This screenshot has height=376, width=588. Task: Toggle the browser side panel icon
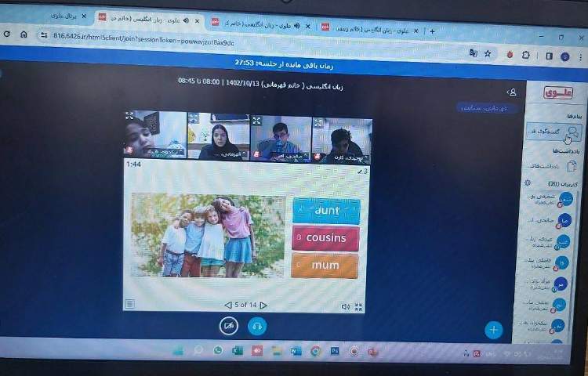(x=549, y=56)
